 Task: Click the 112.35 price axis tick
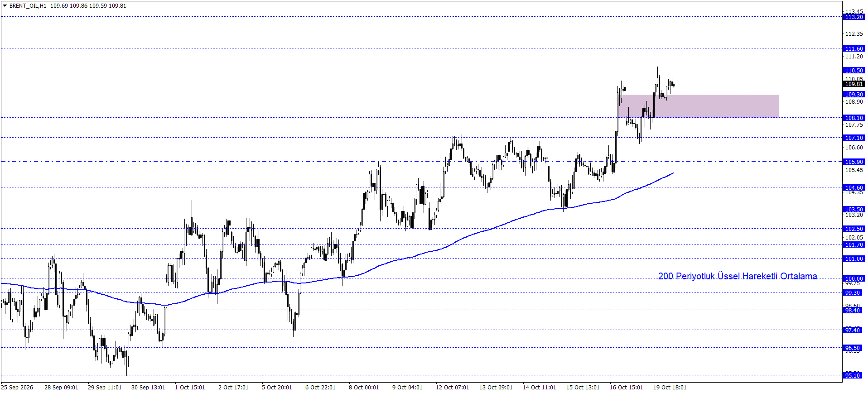pos(854,34)
